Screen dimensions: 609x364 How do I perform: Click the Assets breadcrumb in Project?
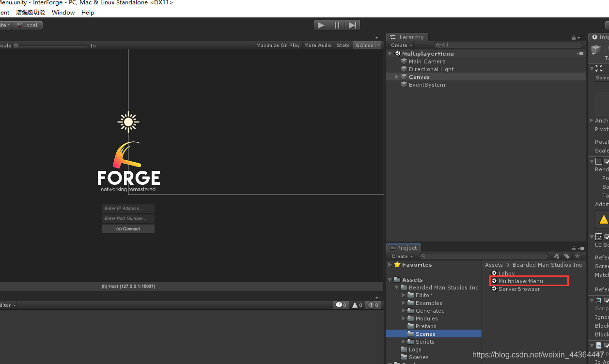494,265
